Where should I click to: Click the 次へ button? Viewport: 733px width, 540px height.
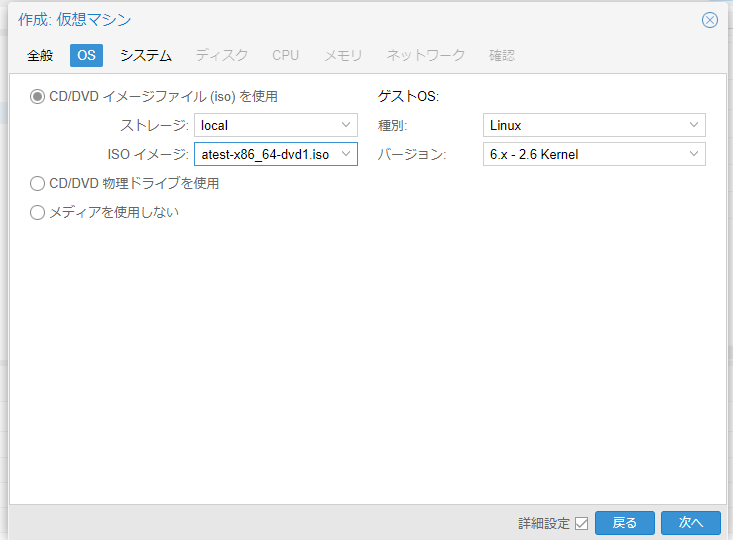[690, 523]
